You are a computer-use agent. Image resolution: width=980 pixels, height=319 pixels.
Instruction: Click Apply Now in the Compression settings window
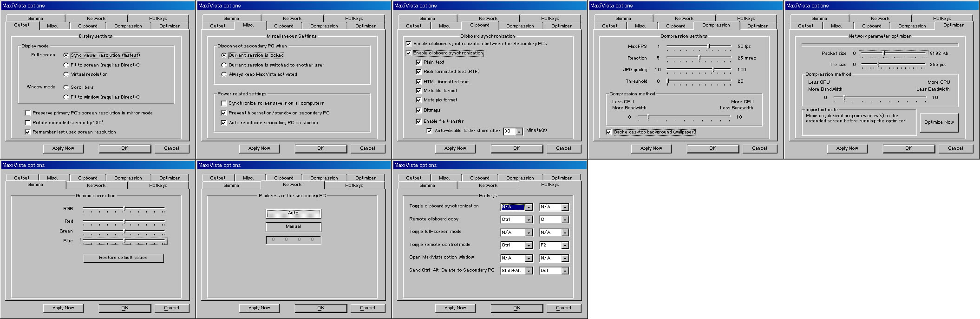[651, 148]
